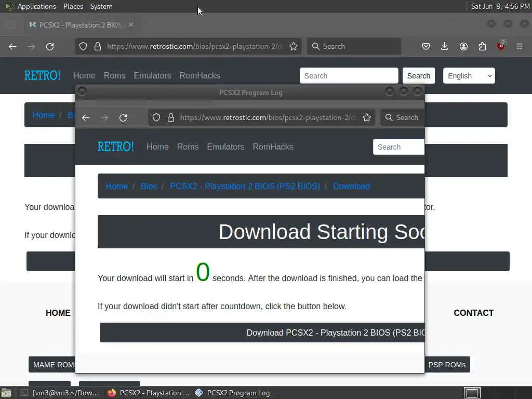The width and height of the screenshot is (532, 399).
Task: Open the System menu
Action: click(101, 6)
